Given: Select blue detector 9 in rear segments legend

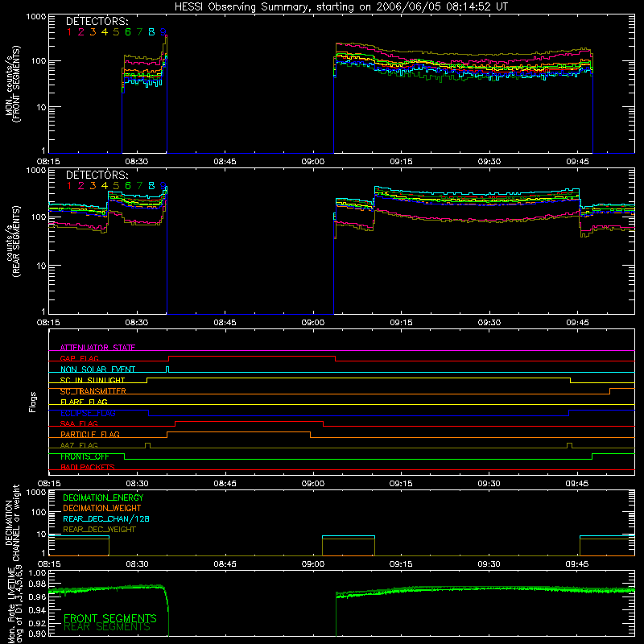Looking at the screenshot, I should (163, 186).
